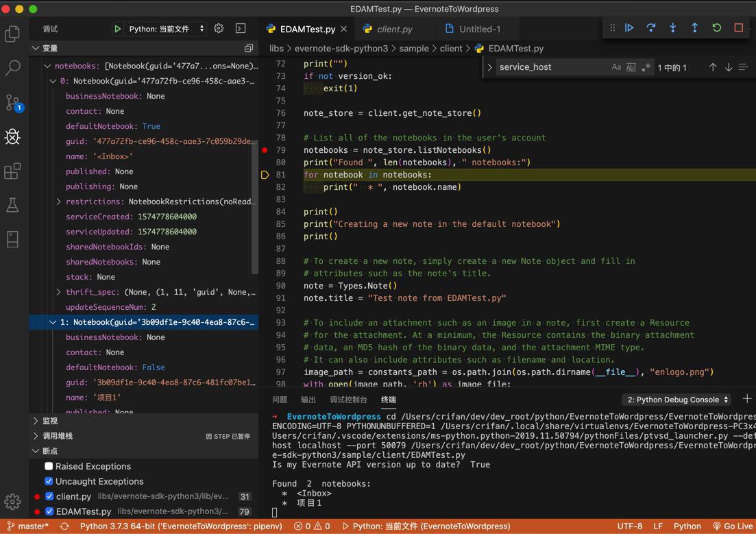Screen dimensions: 756x534
Task: Remove the breakpoint dot on line 79
Action: click(x=265, y=150)
